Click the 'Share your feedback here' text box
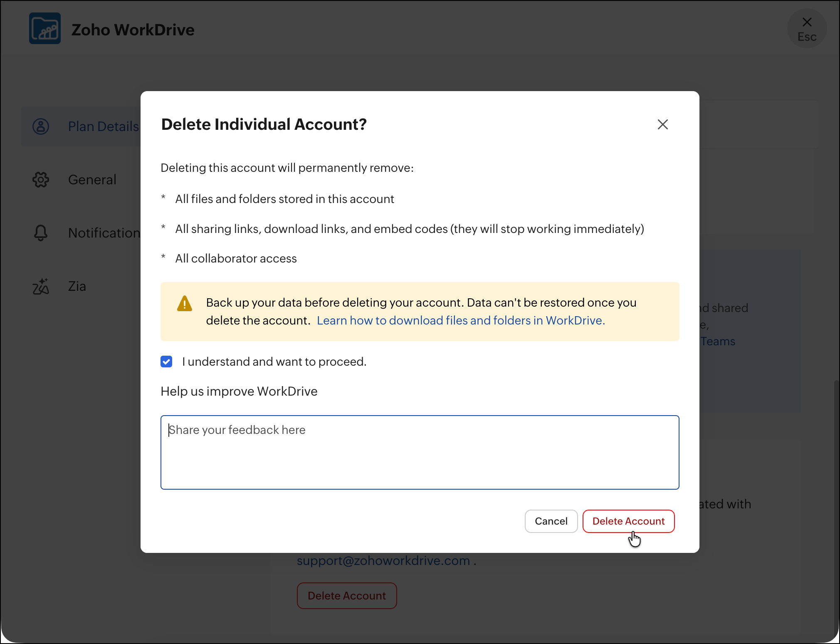The width and height of the screenshot is (840, 644). point(420,452)
